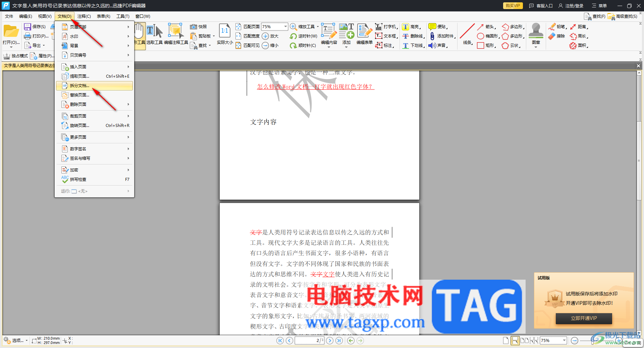The height and width of the screenshot is (348, 644).
Task: Open 注册/登录 login
Action: (571, 6)
